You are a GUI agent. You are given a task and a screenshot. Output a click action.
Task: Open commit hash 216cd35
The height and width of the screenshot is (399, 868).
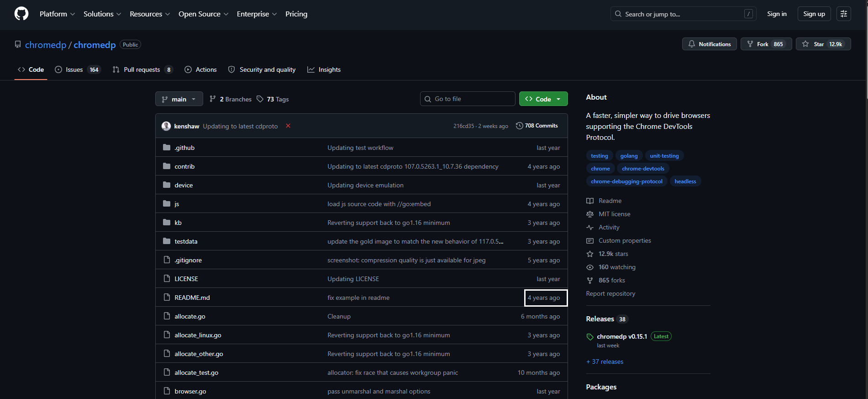(x=463, y=126)
